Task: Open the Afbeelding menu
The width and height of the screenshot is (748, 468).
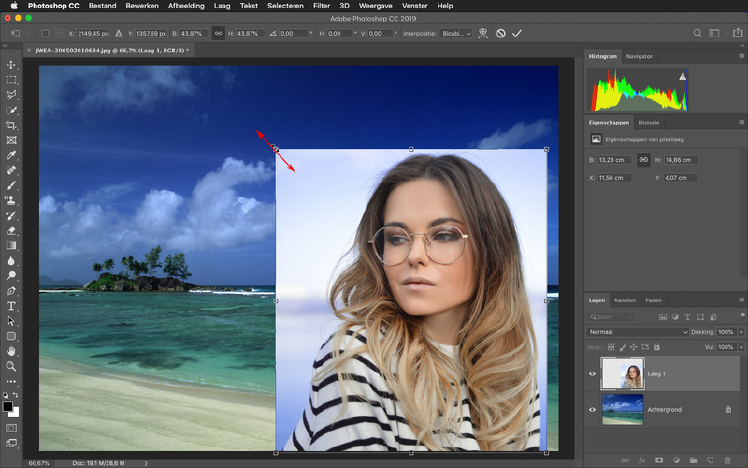Action: [186, 6]
